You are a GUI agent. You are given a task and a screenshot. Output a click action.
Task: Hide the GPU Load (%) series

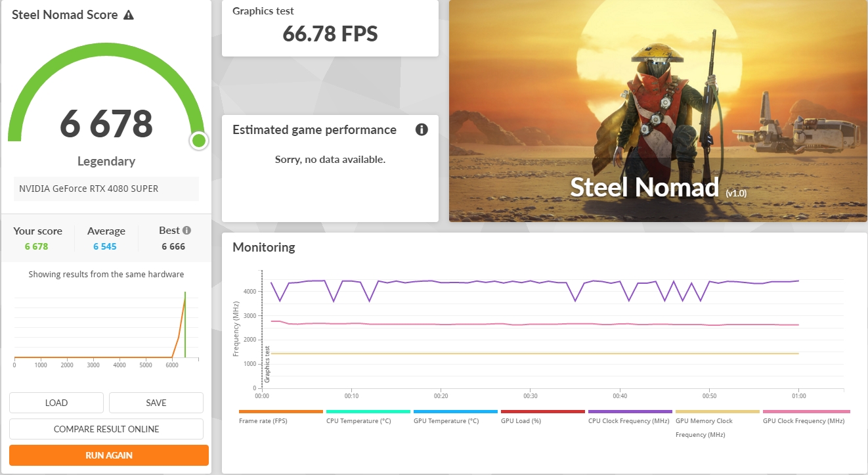pos(542,417)
